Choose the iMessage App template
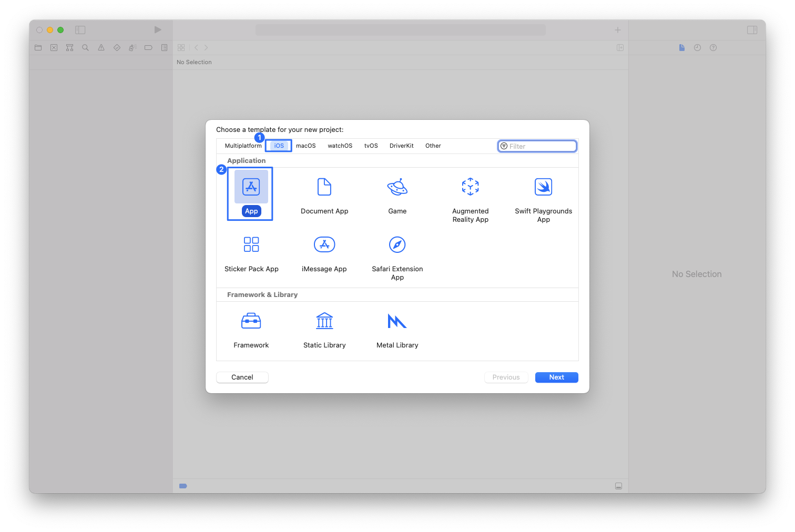This screenshot has width=795, height=532. pos(324,254)
